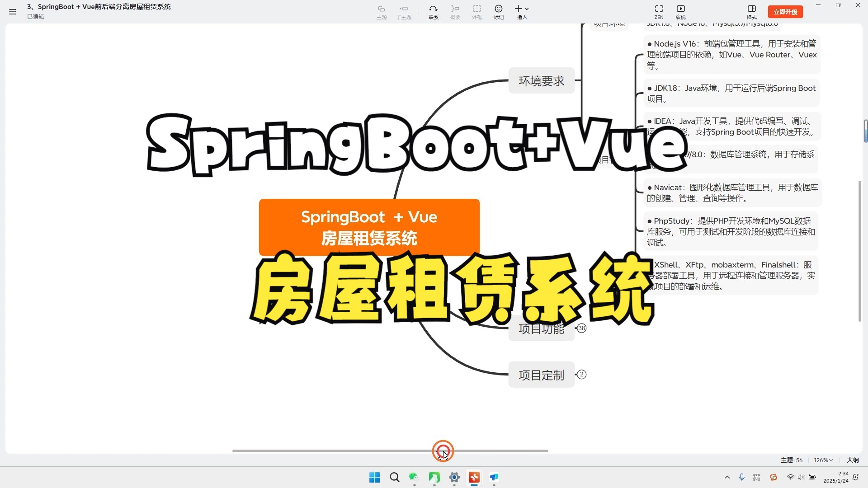868x488 pixels.
Task: Select the 项目定制 topic node
Action: tap(542, 375)
